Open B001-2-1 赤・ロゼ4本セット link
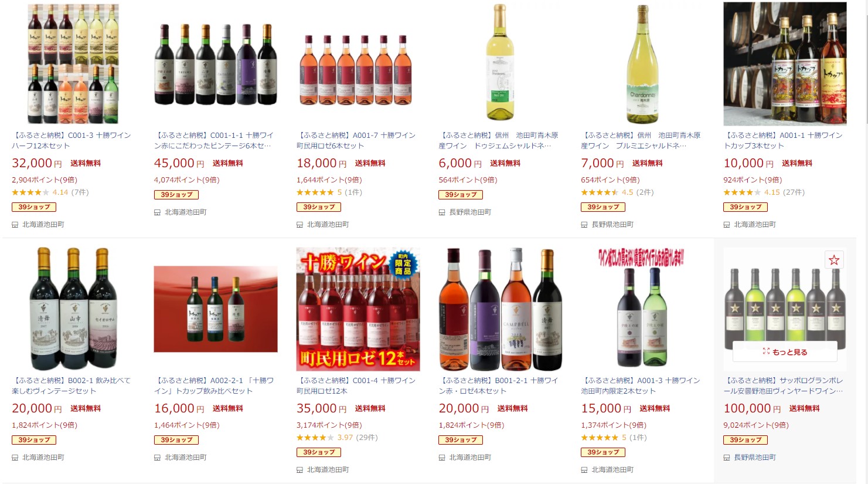The image size is (868, 484). 498,385
